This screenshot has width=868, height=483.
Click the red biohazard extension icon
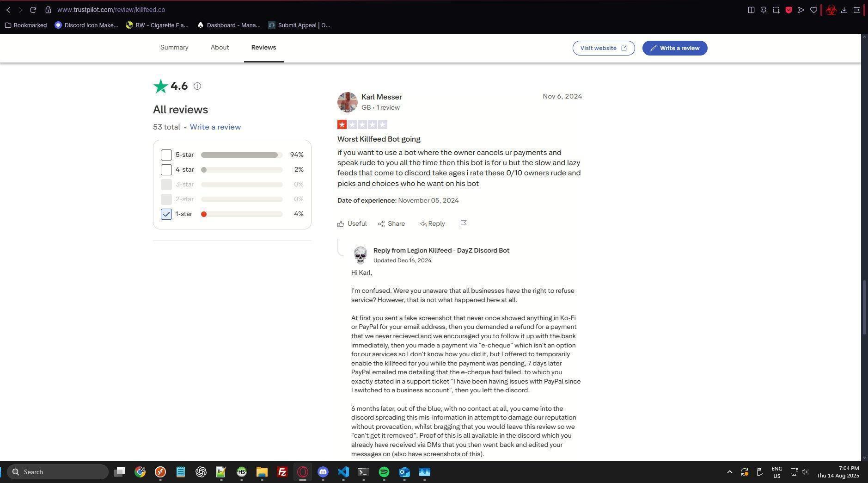831,10
